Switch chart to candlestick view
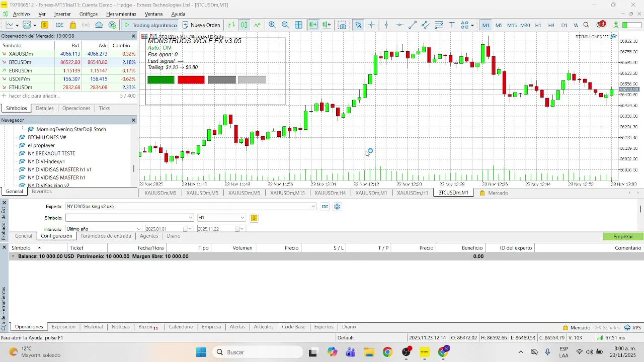The height and width of the screenshot is (362, 644). pyautogui.click(x=244, y=25)
